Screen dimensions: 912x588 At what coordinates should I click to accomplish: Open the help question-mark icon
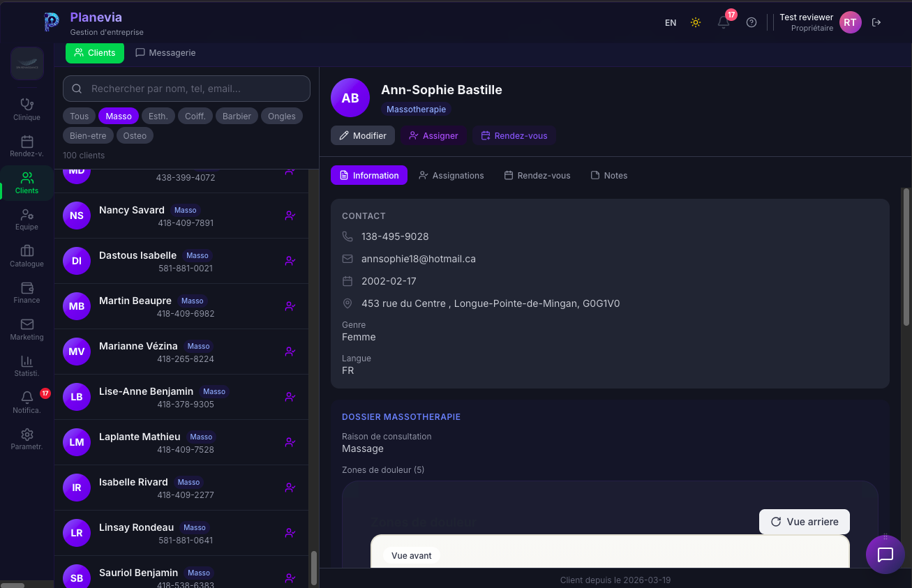(x=752, y=22)
